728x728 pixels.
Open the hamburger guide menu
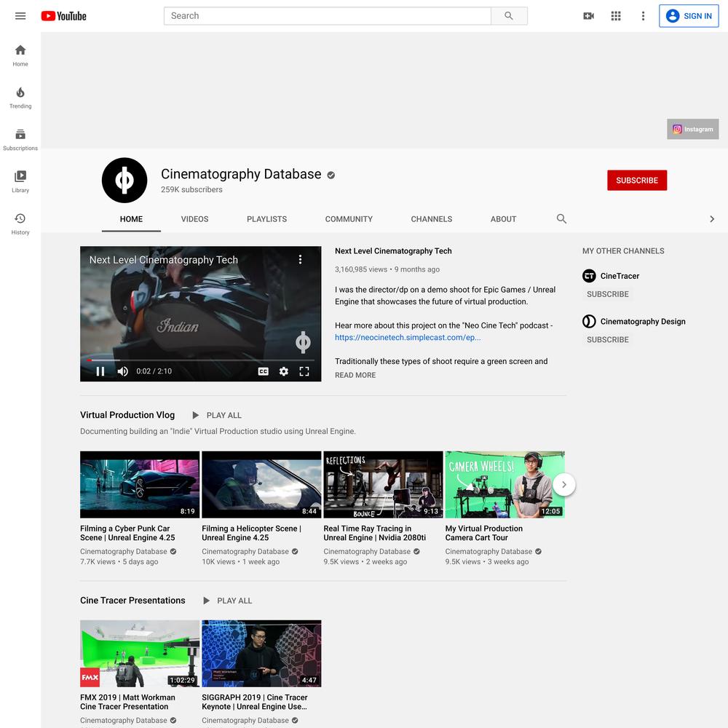[x=20, y=16]
